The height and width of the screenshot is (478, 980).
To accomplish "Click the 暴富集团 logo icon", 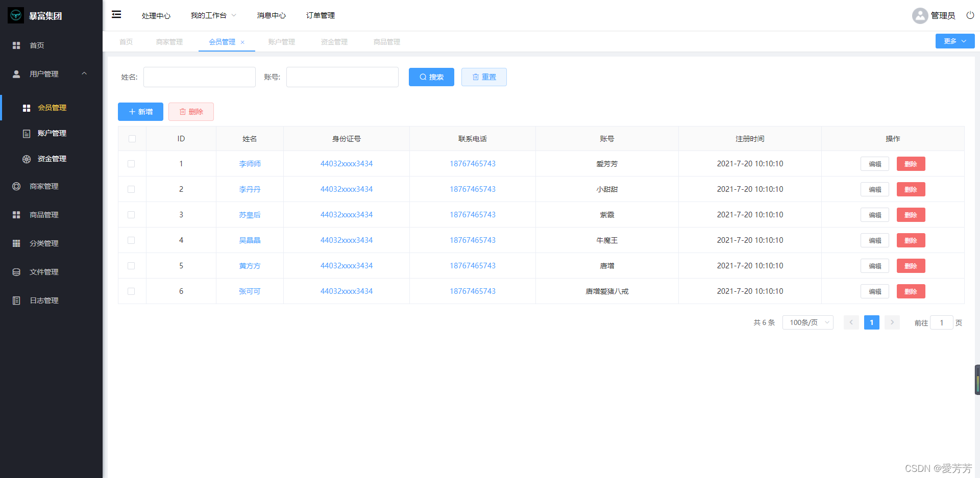I will [16, 15].
